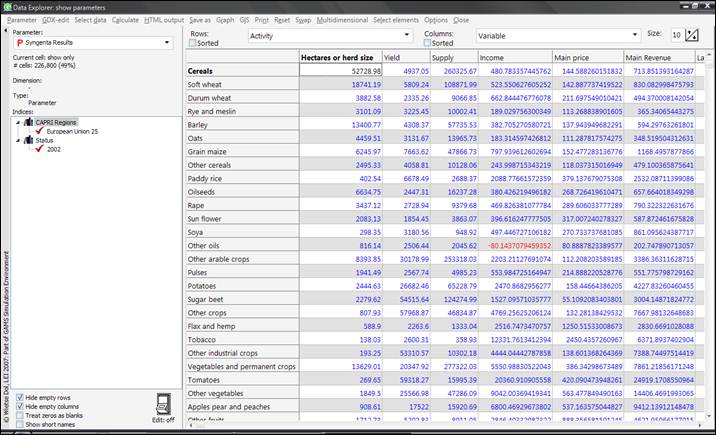Toggle the Hide empty rows checkbox

(x=20, y=396)
